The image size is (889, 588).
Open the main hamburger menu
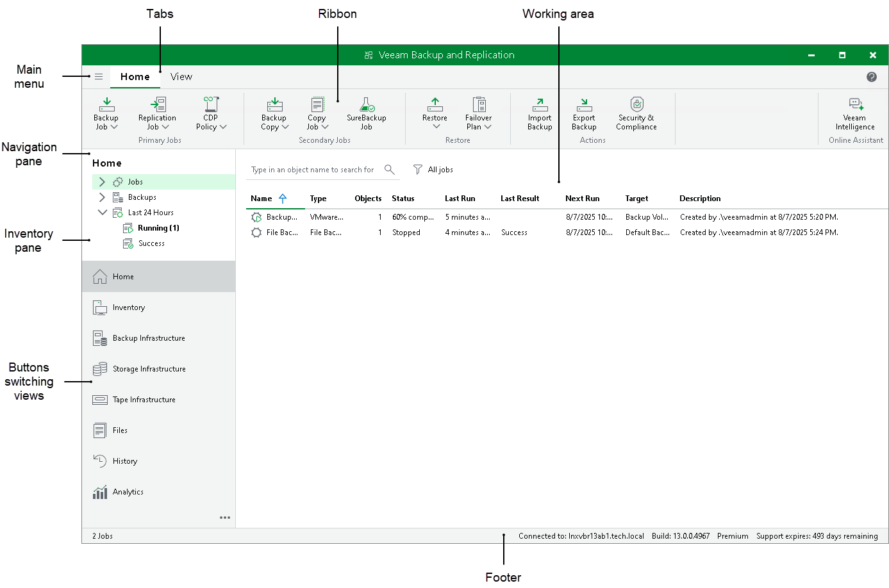[x=99, y=77]
